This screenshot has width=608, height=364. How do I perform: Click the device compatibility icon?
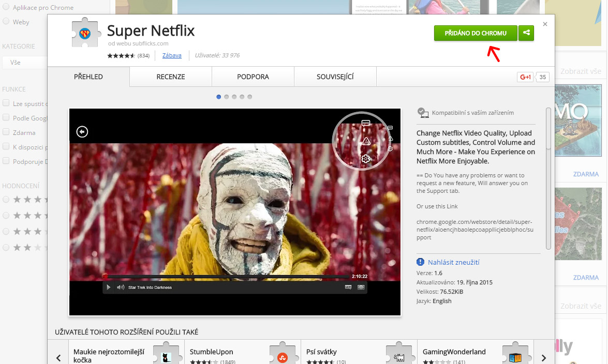423,113
